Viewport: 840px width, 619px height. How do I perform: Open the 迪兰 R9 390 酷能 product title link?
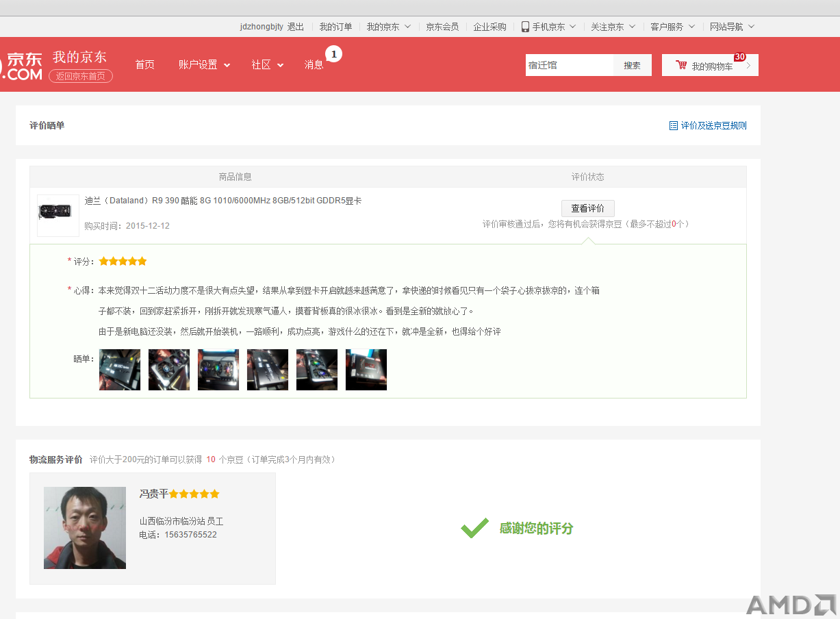tap(223, 201)
